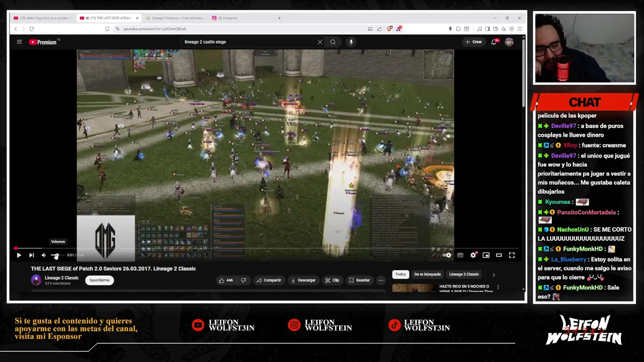This screenshot has width=644, height=362.
Task: Select the Todos filter chip
Action: pos(400,274)
